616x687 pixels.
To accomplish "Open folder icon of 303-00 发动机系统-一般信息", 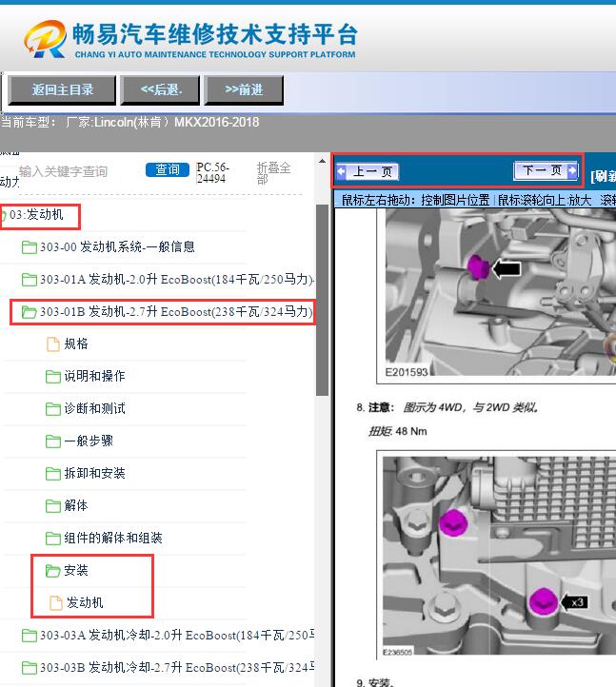I will point(30,247).
